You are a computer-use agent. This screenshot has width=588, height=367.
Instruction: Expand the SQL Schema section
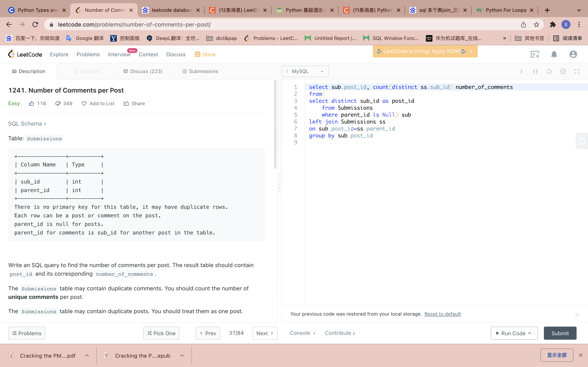[x=27, y=124]
